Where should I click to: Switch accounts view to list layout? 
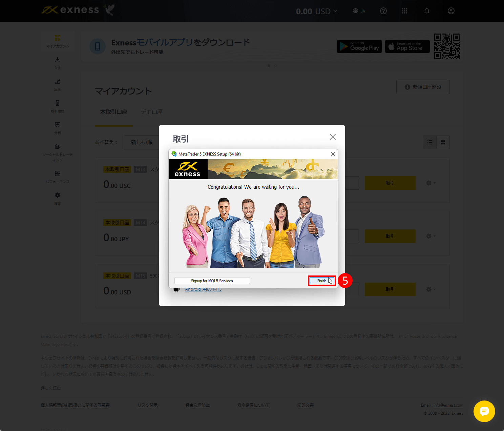click(x=429, y=142)
